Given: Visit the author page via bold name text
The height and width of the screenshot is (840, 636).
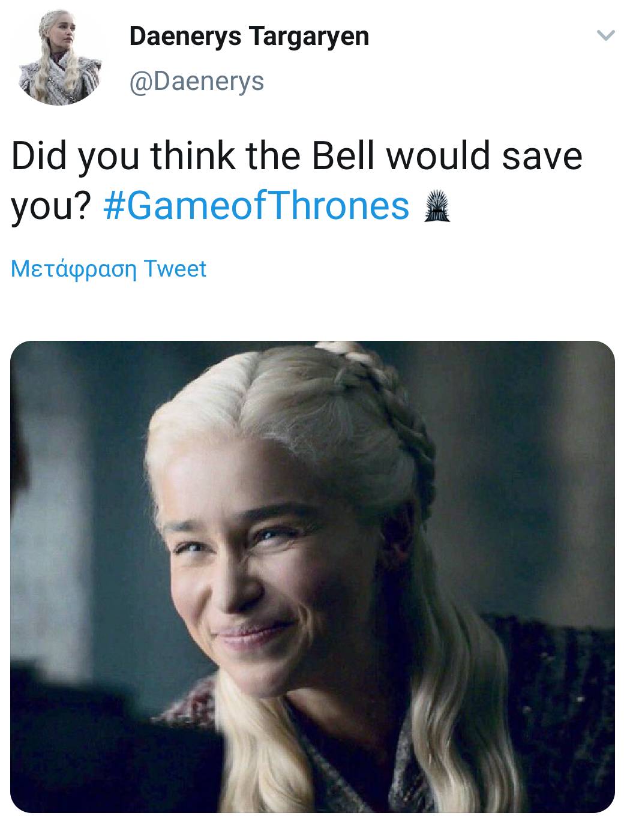Looking at the screenshot, I should (249, 37).
